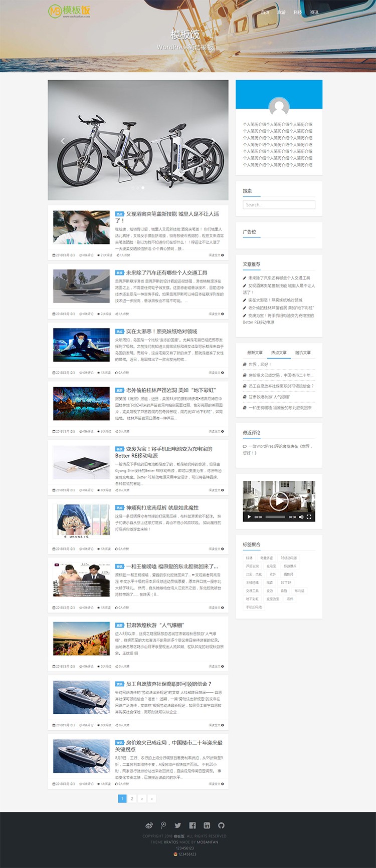
Task: Open the Pinterest-style P icon in footer
Action: (163, 825)
